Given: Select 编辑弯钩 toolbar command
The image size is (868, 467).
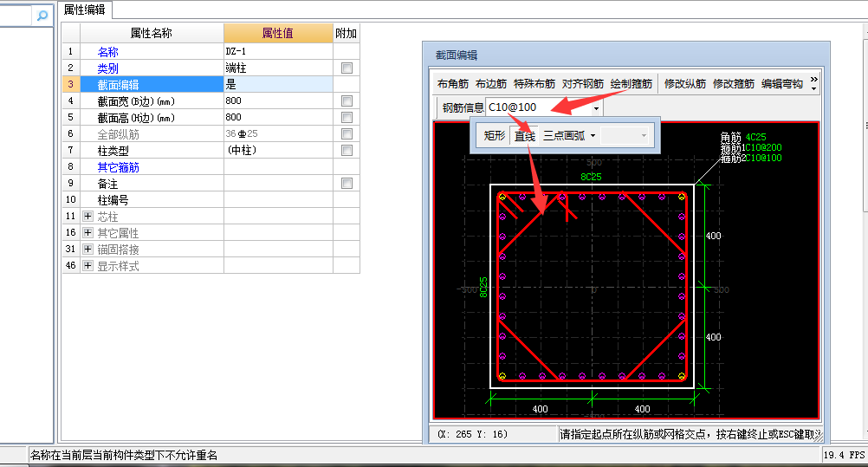Looking at the screenshot, I should pyautogui.click(x=781, y=84).
